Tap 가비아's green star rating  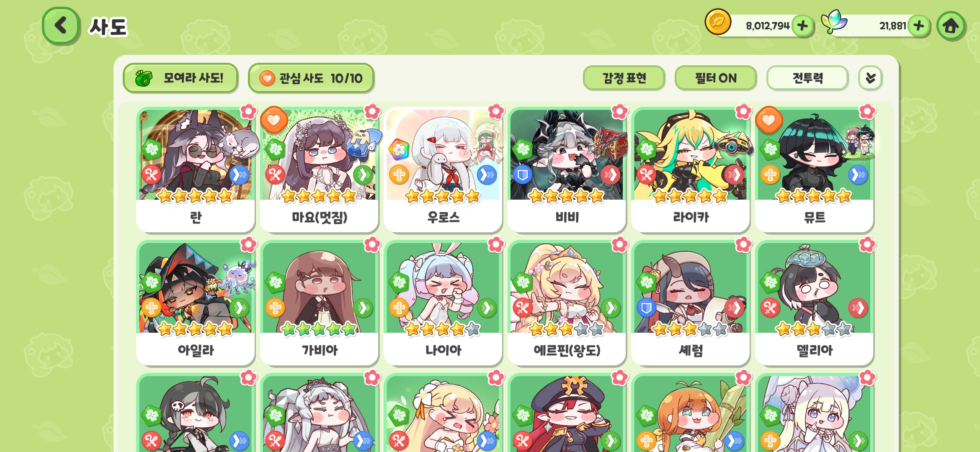(319, 329)
